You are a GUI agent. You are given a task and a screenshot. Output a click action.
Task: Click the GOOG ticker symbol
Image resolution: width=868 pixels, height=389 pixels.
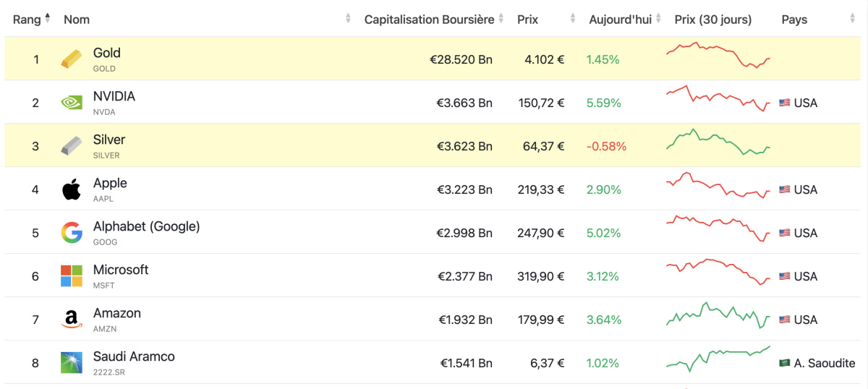point(106,242)
